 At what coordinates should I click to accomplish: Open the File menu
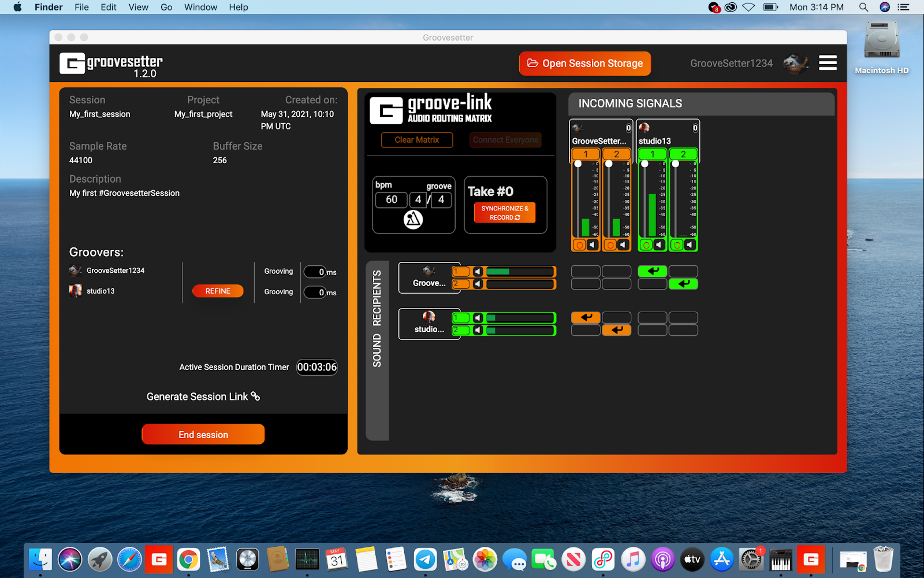81,7
